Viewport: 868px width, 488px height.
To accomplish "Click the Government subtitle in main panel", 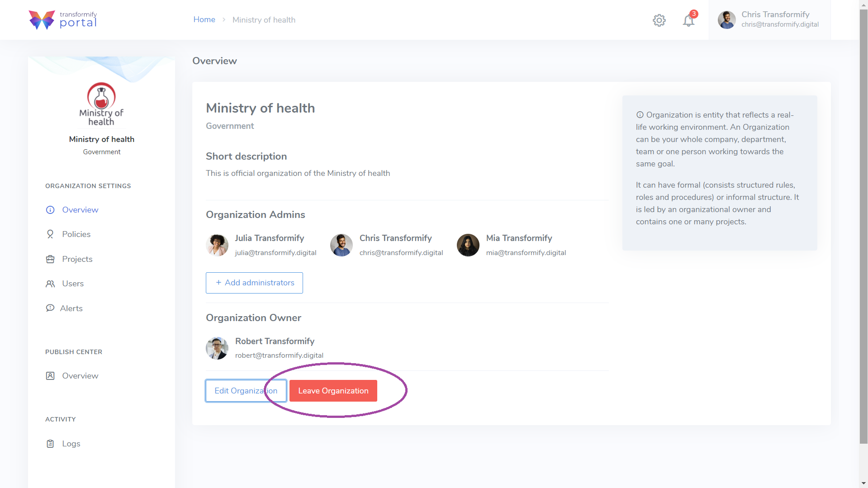I will tap(230, 126).
